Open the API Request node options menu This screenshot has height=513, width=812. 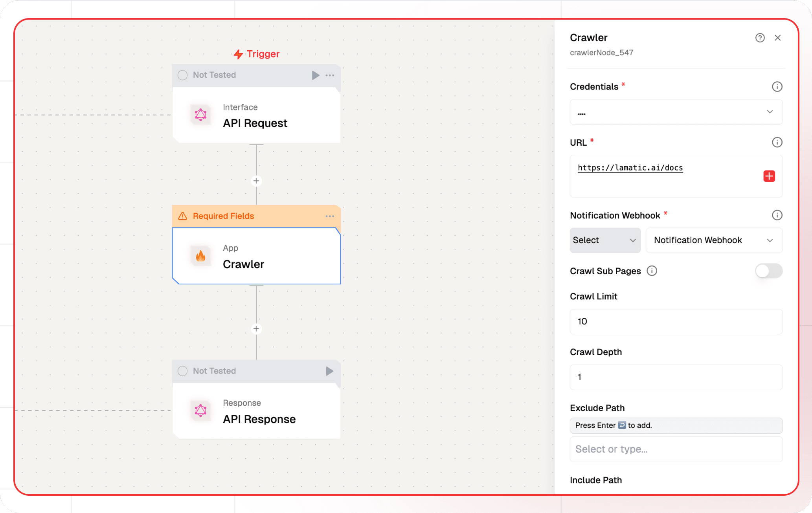(x=330, y=75)
